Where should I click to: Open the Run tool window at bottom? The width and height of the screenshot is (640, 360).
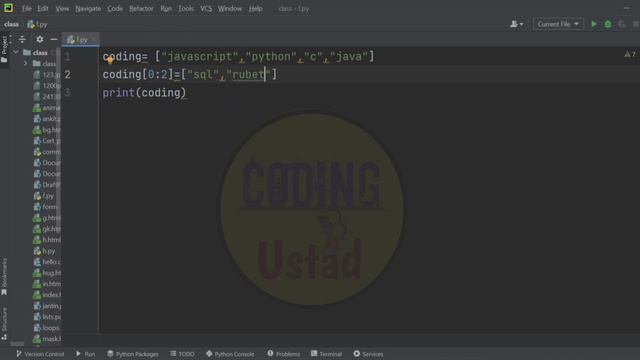85,354
